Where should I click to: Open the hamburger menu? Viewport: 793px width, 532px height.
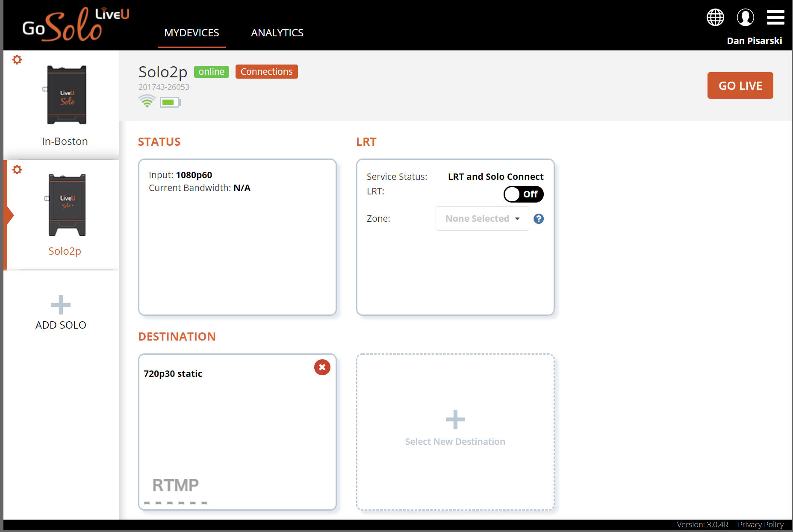(x=775, y=18)
